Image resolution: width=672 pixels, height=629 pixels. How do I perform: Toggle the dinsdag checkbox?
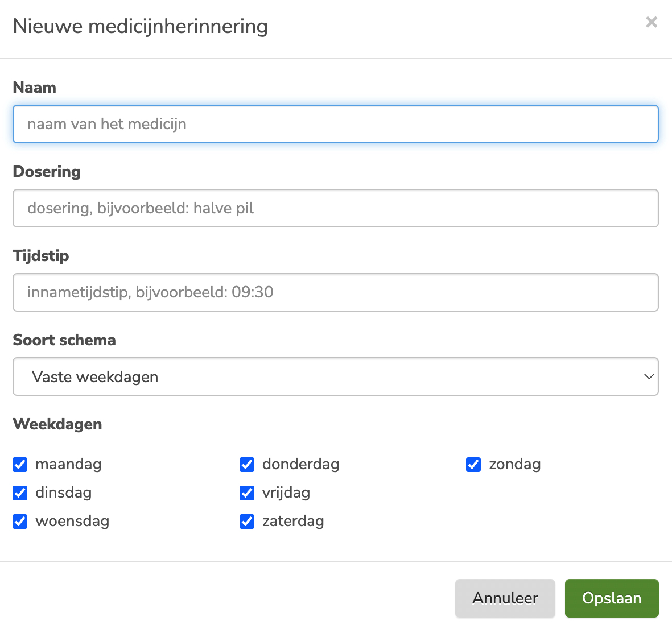click(20, 493)
